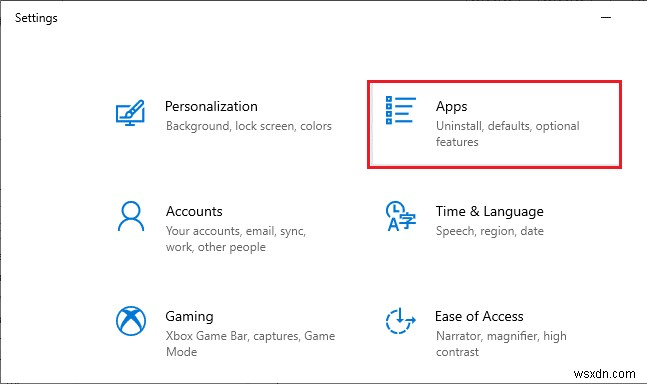Select the Accounts person icon

coord(131,216)
